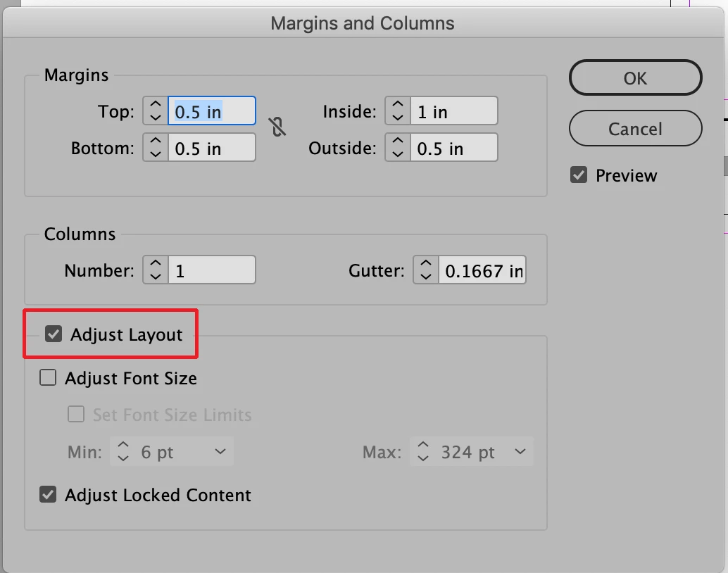This screenshot has width=728, height=573.
Task: Open the Max font size dropdown
Action: click(x=520, y=451)
